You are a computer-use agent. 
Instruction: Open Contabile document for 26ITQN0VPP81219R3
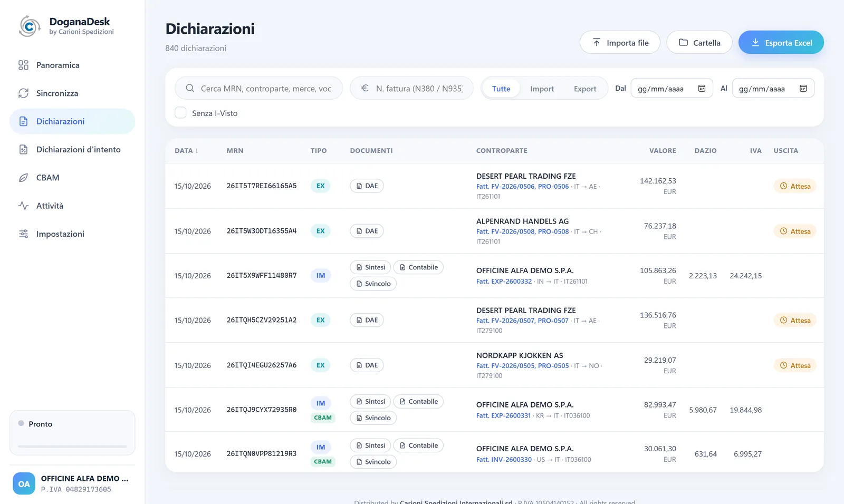coord(419,445)
